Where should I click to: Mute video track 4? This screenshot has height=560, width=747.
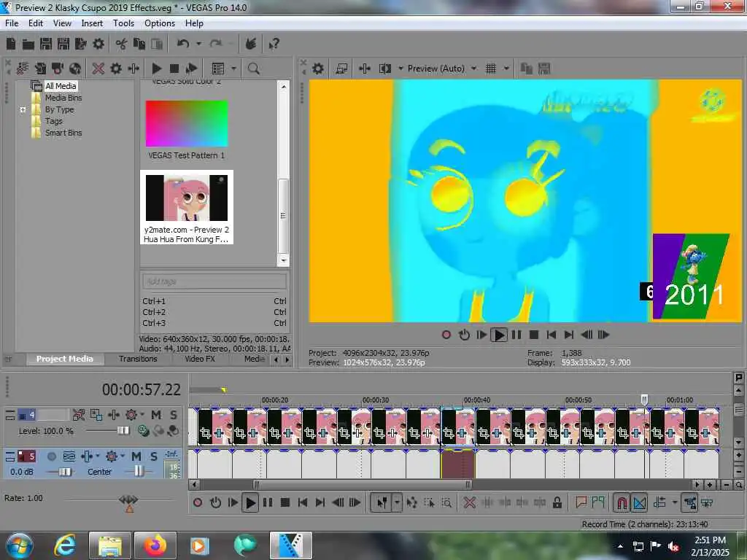(156, 415)
